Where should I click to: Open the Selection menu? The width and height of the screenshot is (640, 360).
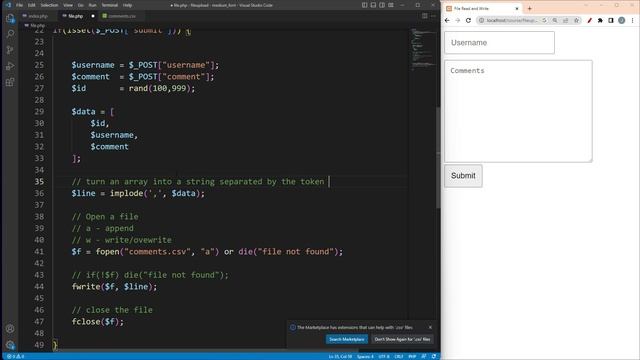pyautogui.click(x=49, y=5)
